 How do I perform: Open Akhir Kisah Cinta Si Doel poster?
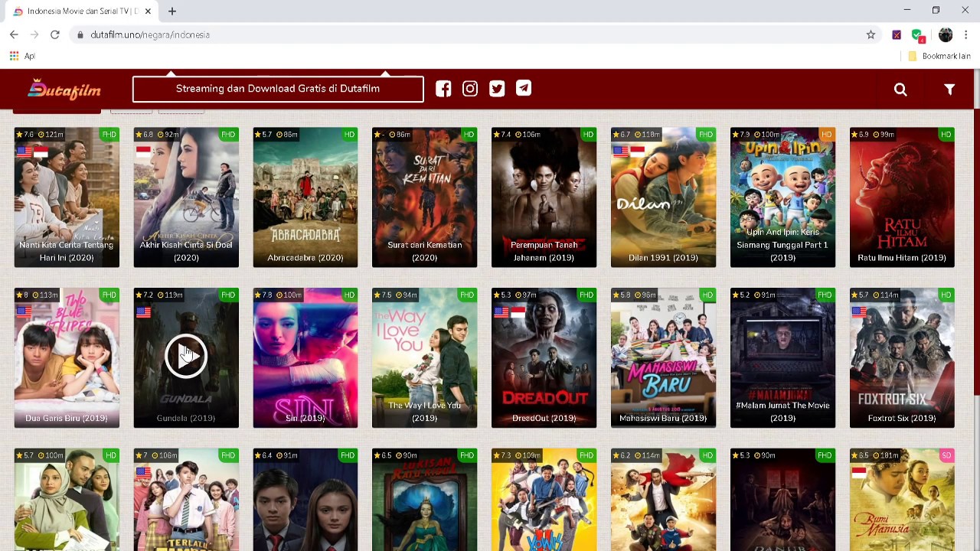186,197
